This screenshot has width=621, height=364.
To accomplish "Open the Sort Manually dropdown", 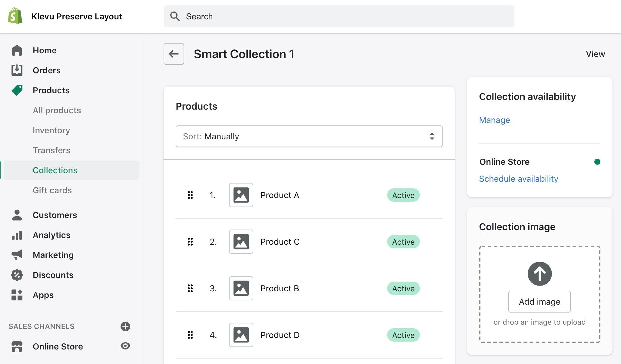I will pyautogui.click(x=309, y=136).
